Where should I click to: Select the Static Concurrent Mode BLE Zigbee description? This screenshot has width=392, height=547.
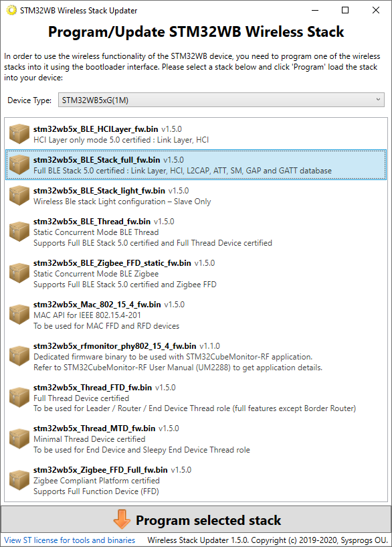[96, 274]
